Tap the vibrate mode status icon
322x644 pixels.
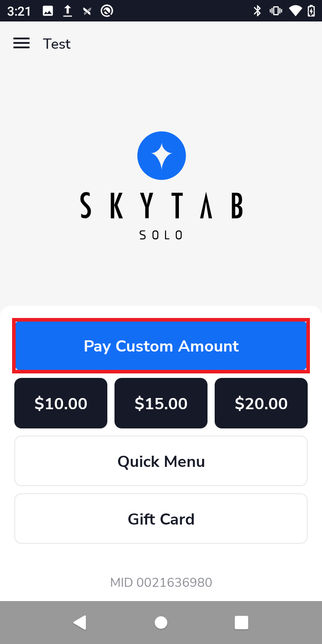coord(275,11)
